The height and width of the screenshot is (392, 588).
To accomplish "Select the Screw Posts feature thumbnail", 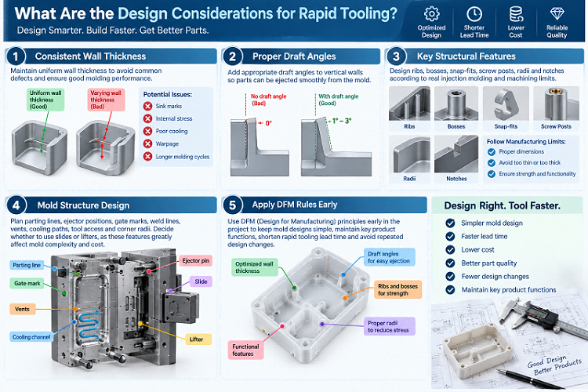I will tap(556, 108).
